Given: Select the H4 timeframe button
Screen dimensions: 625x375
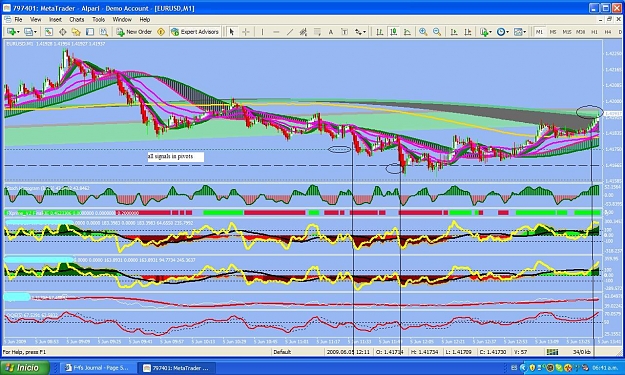Looking at the screenshot, I should [608, 32].
